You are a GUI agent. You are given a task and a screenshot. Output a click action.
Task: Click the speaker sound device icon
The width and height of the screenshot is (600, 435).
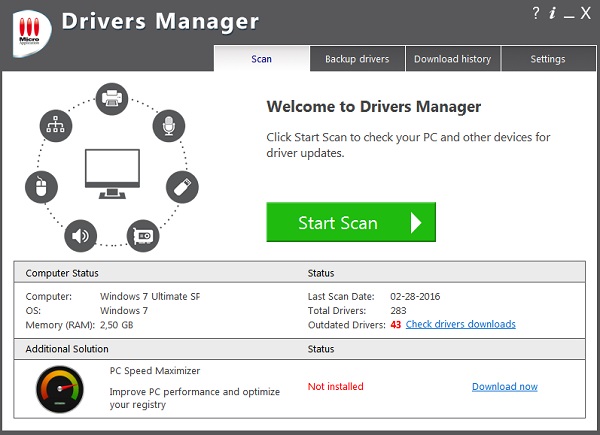80,236
